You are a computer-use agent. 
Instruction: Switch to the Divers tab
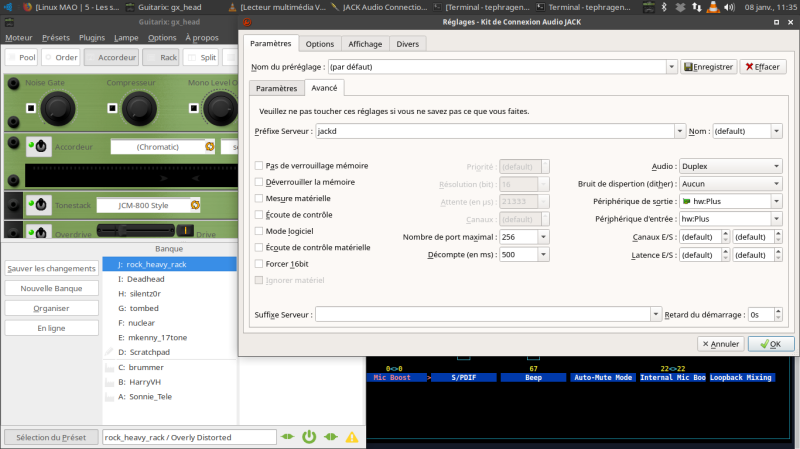[408, 44]
